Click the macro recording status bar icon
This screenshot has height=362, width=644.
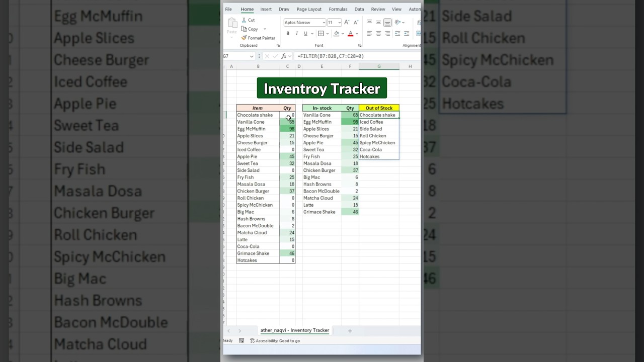coord(242,341)
